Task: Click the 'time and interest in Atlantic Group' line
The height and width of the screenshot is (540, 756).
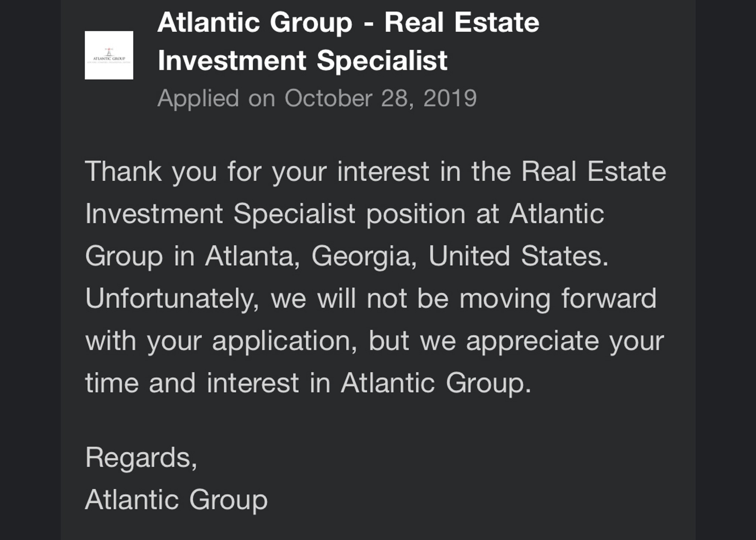Action: coord(308,383)
